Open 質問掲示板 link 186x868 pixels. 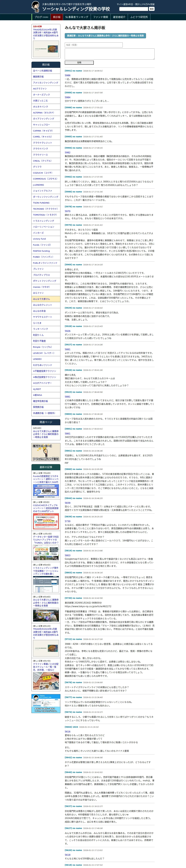46,407
